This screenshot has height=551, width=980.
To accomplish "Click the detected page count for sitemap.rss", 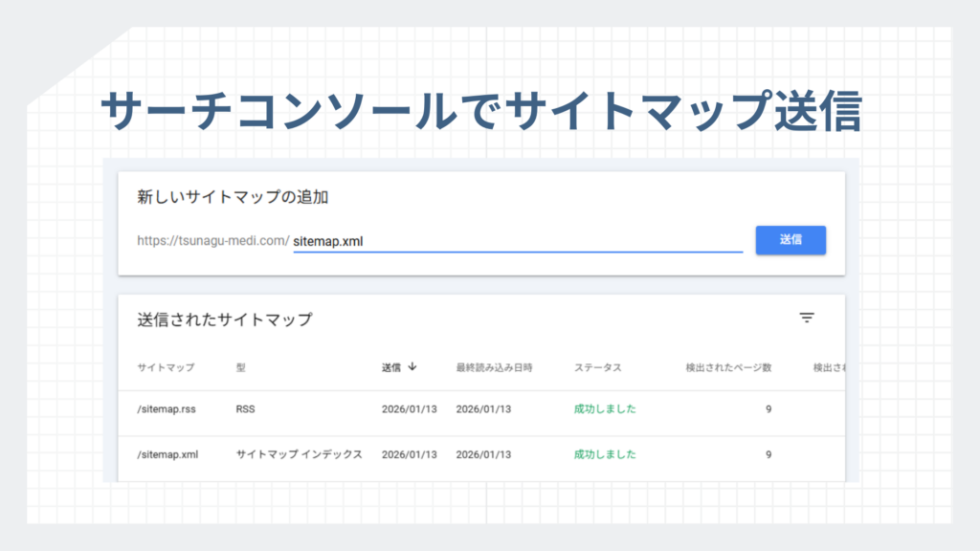I will point(768,409).
